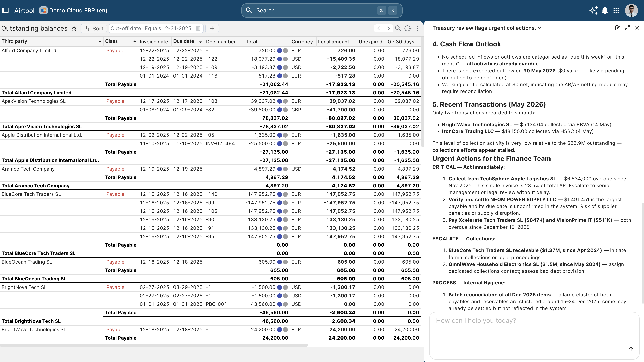Click doc number INV-021494

tap(220, 143)
